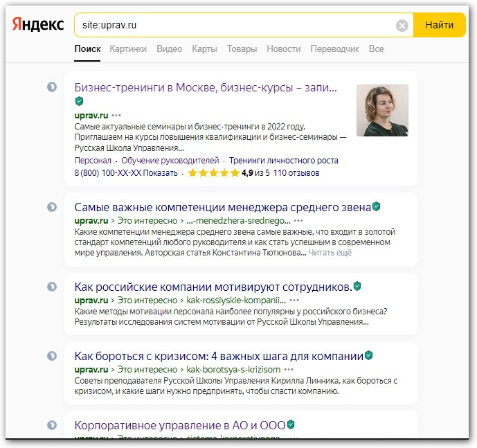Click the favicon beside the Бизнес-тренинги result

[x=51, y=87]
